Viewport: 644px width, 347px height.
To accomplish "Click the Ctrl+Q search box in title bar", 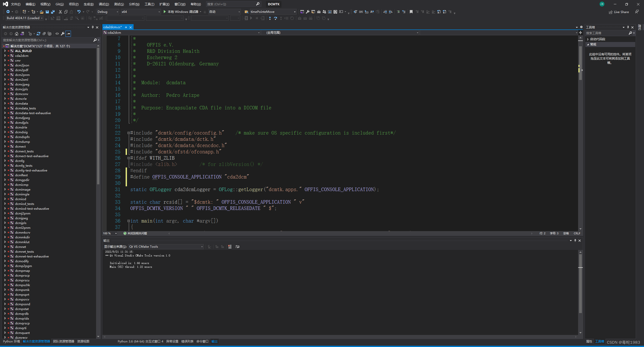I will pos(231,4).
